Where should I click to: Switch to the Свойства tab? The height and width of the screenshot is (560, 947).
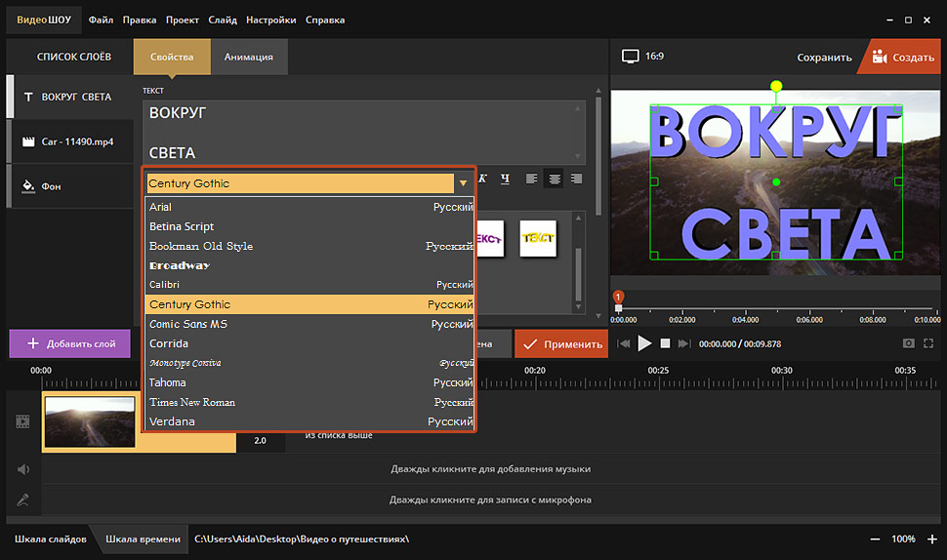[x=172, y=57]
